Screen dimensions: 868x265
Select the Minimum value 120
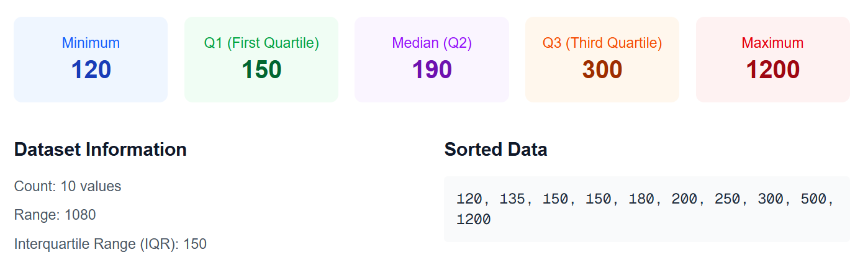click(x=91, y=70)
